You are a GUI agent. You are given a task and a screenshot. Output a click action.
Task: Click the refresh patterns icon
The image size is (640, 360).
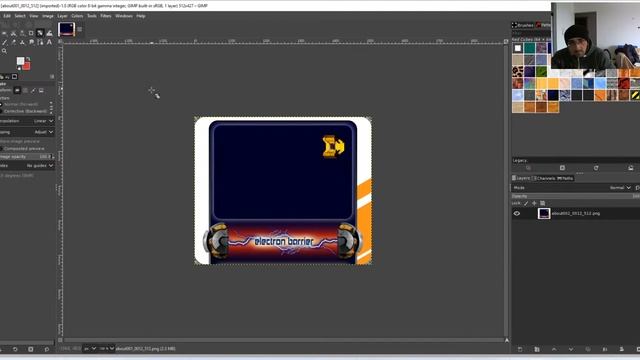[x=596, y=168]
